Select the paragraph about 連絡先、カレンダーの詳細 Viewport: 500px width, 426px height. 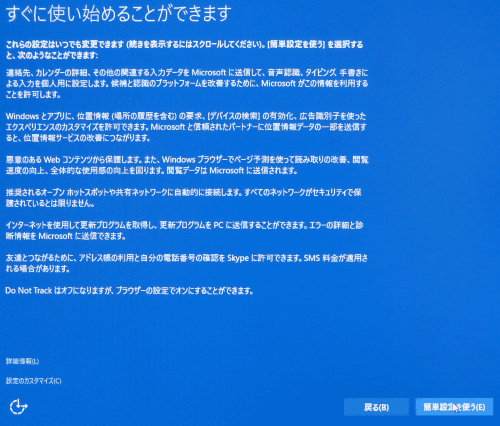point(187,83)
